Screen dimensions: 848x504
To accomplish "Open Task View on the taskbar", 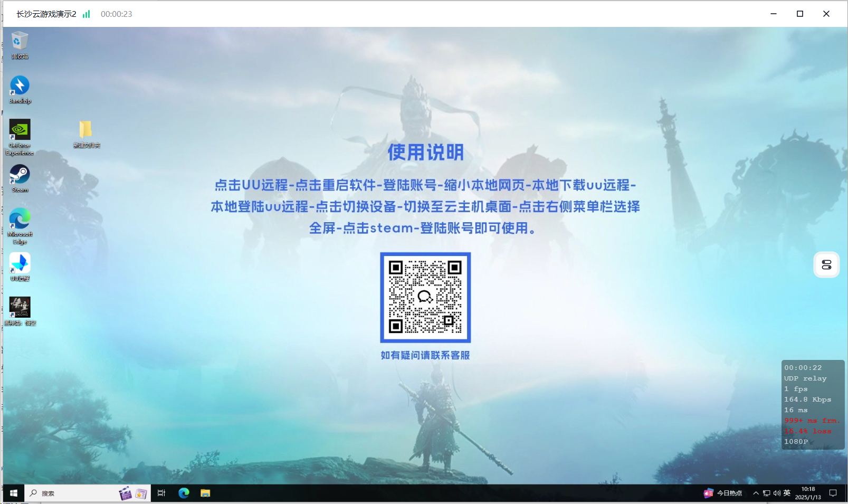I will (x=161, y=493).
